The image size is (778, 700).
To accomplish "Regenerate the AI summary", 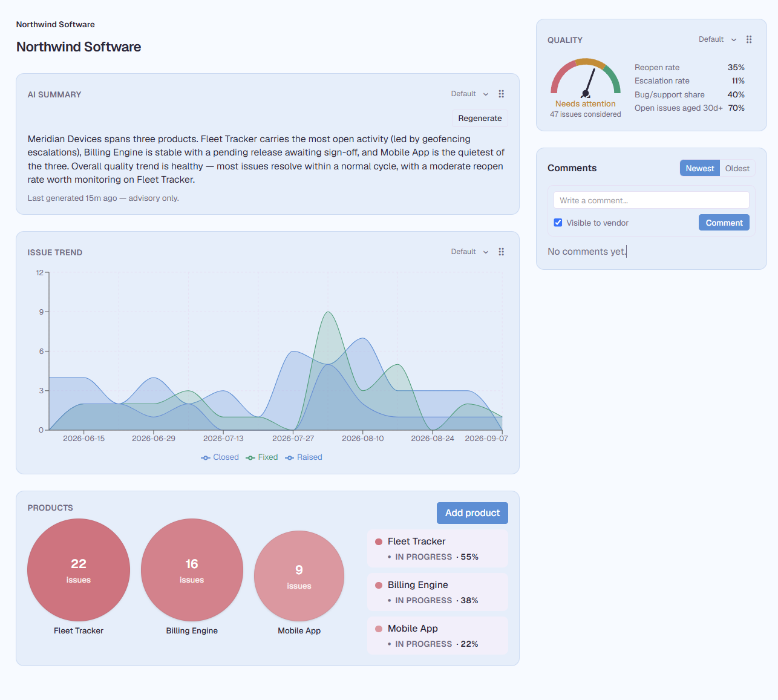I will (480, 118).
